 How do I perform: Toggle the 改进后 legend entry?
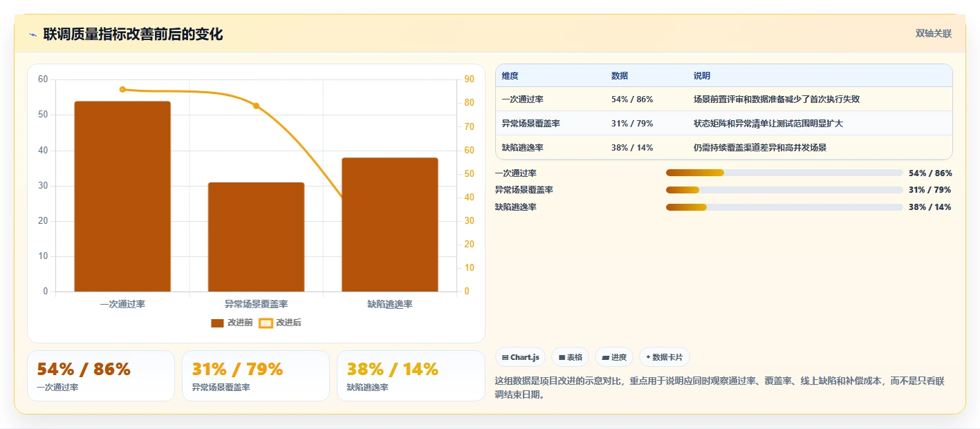click(280, 323)
